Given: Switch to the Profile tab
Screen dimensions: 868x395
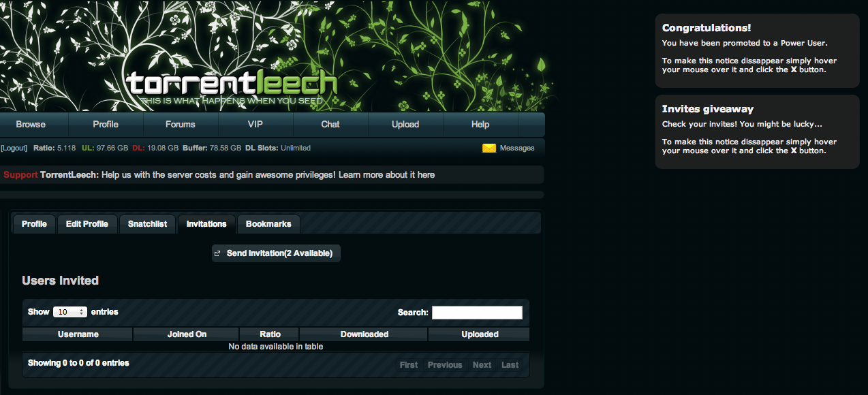Looking at the screenshot, I should coord(34,224).
